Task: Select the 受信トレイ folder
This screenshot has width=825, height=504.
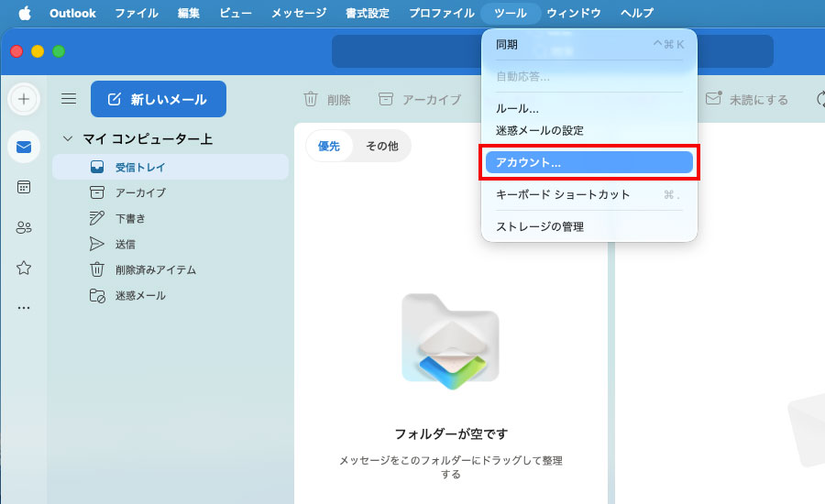Action: tap(170, 168)
